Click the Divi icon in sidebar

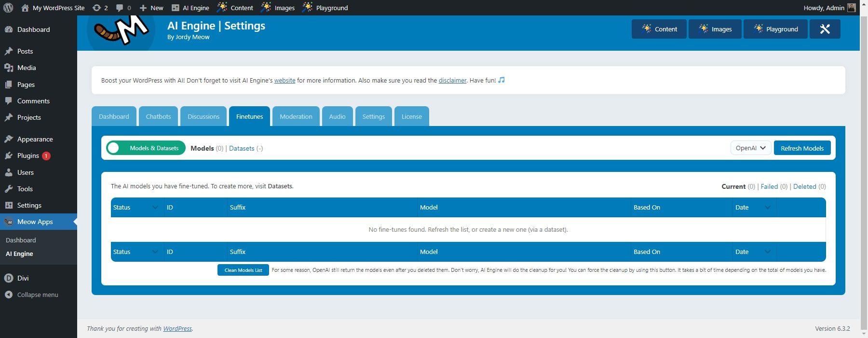(8, 278)
